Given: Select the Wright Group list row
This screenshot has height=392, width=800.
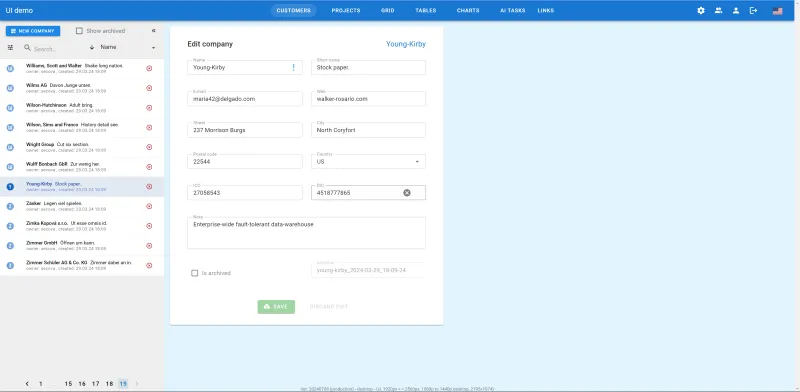Looking at the screenshot, I should click(82, 148).
